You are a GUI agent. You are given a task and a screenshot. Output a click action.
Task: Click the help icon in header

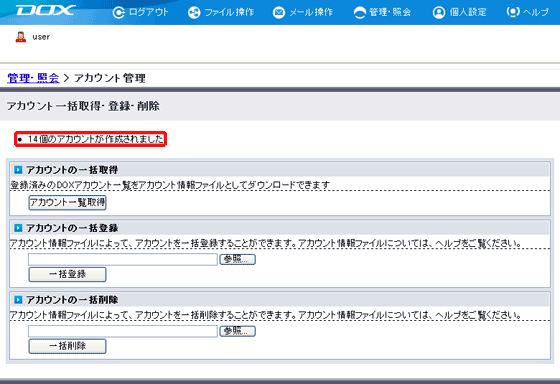513,13
